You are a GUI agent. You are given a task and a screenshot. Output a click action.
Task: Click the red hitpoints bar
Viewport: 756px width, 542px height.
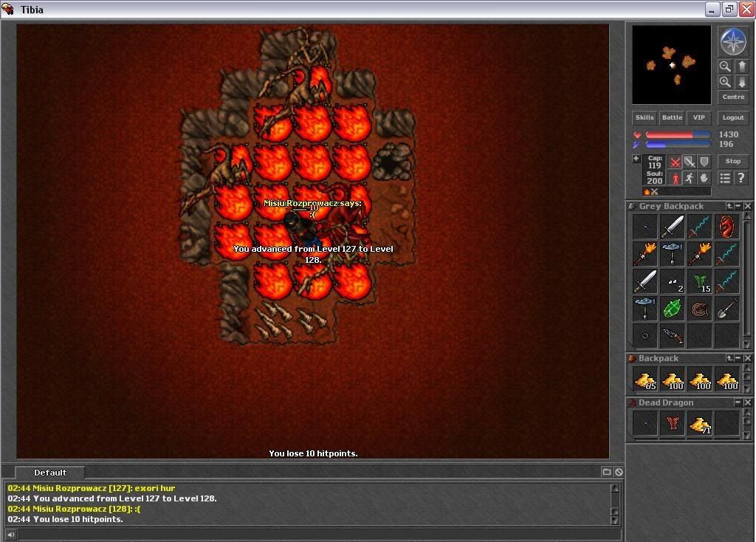(x=678, y=134)
